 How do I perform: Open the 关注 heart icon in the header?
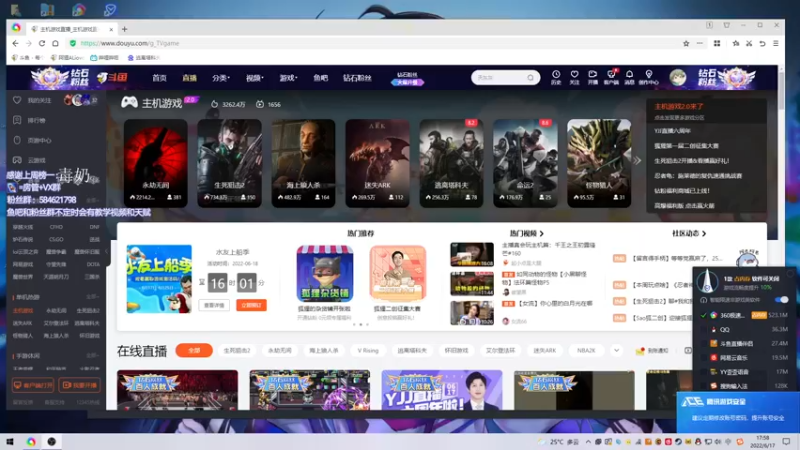point(574,77)
